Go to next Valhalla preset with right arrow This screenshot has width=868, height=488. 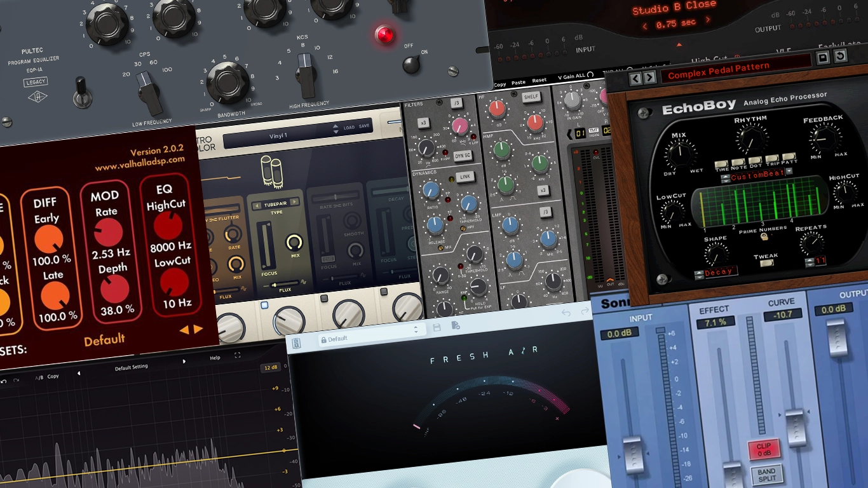(x=198, y=329)
